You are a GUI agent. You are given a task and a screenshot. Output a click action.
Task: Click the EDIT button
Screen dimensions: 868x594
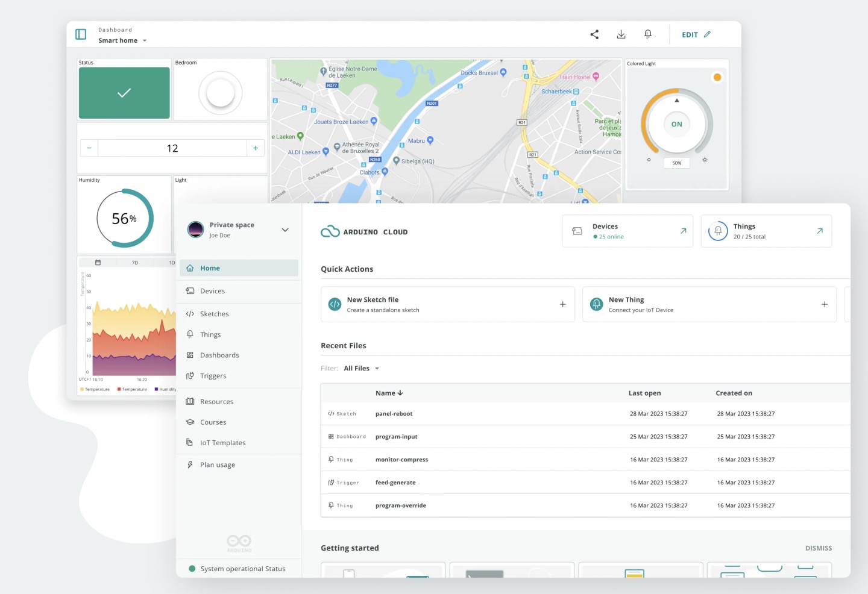[x=696, y=35]
